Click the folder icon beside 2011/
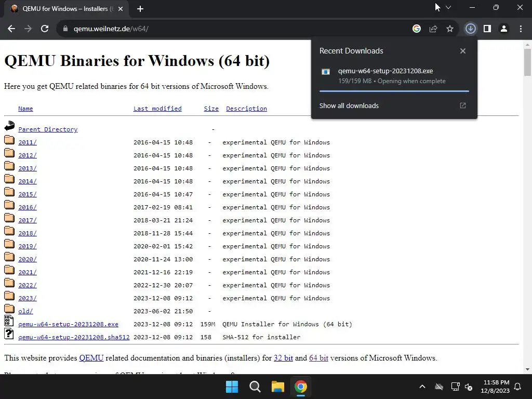Screen dimensions: 532x399 click(x=9, y=140)
